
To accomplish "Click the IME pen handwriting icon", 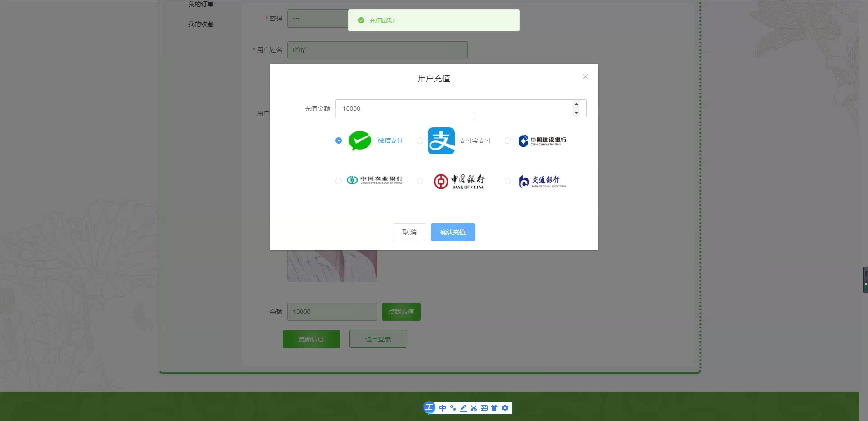I will click(x=463, y=408).
